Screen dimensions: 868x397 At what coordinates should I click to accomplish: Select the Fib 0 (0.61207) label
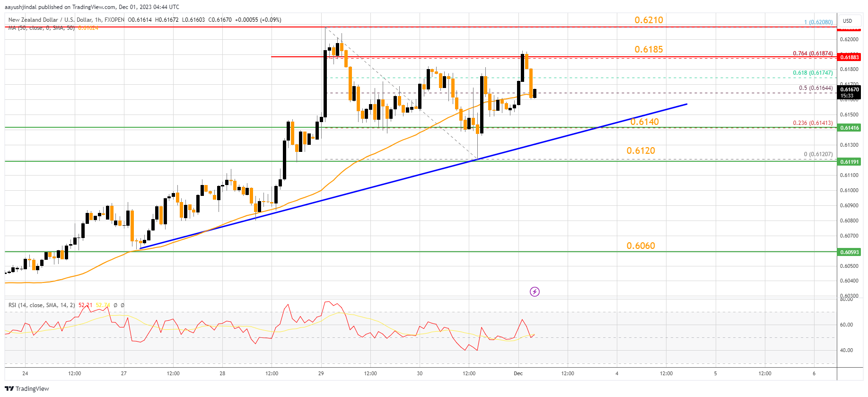point(818,154)
